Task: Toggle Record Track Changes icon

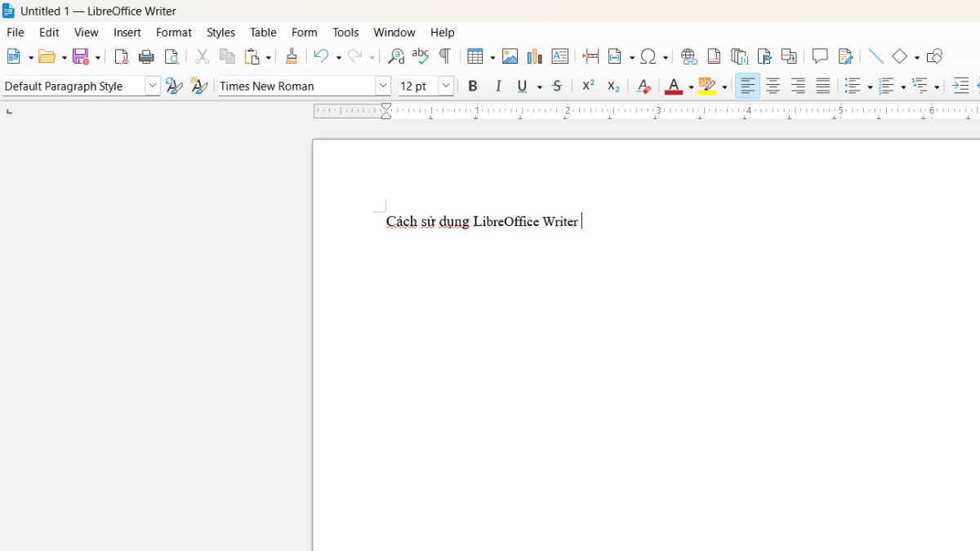Action: (845, 56)
